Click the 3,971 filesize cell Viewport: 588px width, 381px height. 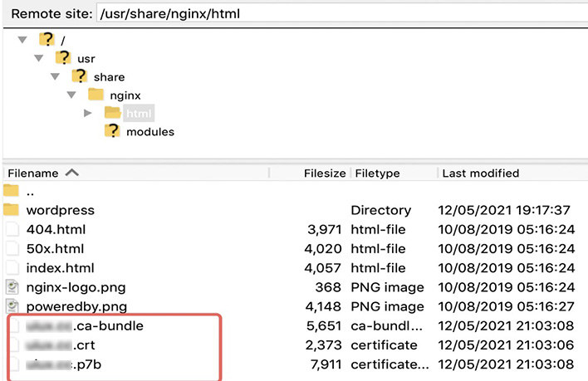pyautogui.click(x=325, y=230)
